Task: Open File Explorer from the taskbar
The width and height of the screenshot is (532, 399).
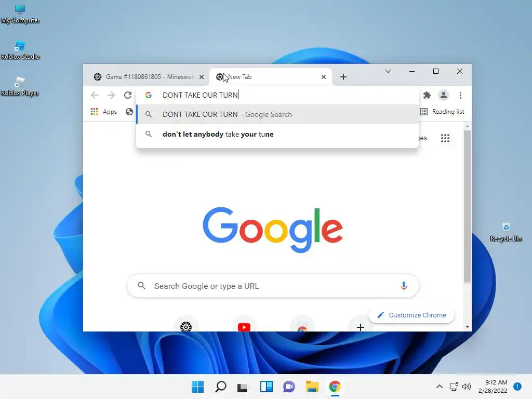Action: pyautogui.click(x=312, y=387)
